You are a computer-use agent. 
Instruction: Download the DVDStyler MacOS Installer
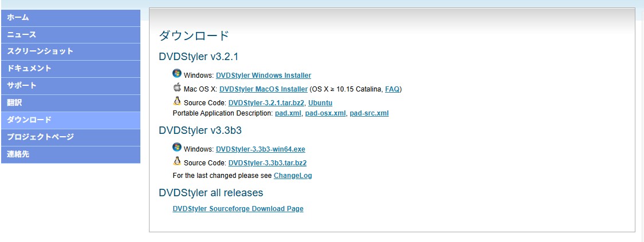(x=264, y=89)
